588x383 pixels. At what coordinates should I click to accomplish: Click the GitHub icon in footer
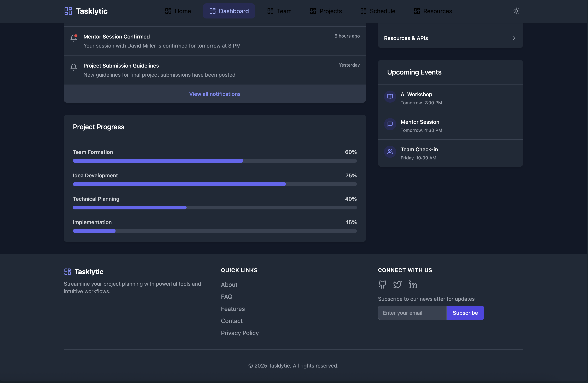382,285
